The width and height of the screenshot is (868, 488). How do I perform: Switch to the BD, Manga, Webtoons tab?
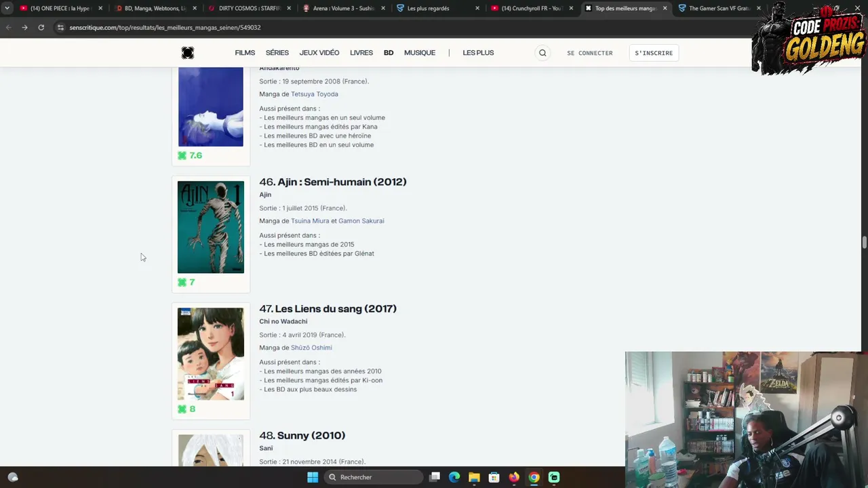[154, 9]
